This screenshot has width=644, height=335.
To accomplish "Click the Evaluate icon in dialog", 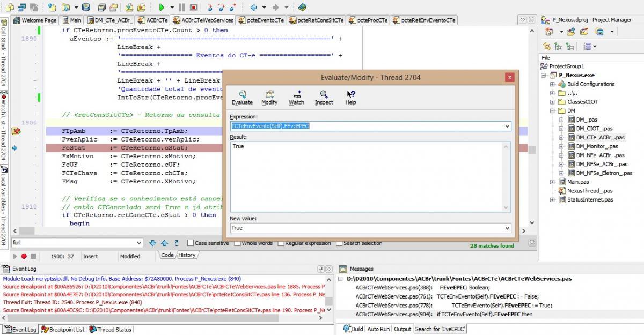I will [242, 98].
